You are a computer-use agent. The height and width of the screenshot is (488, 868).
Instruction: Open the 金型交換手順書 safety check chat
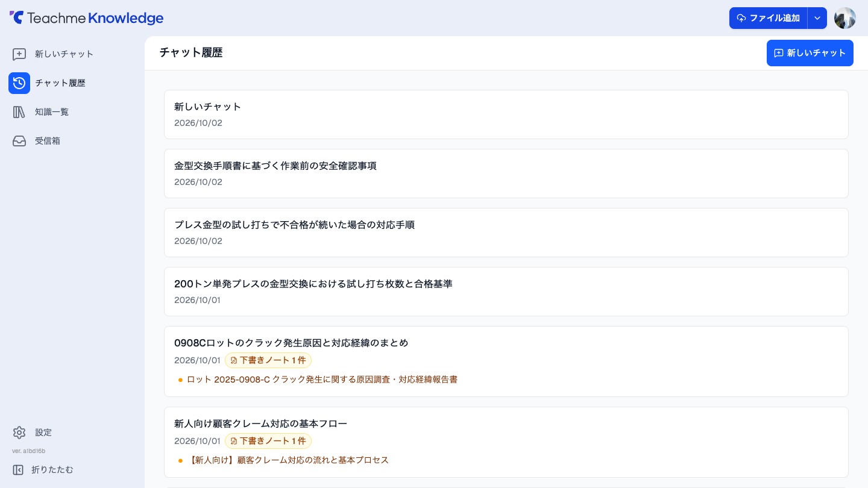[x=506, y=174]
